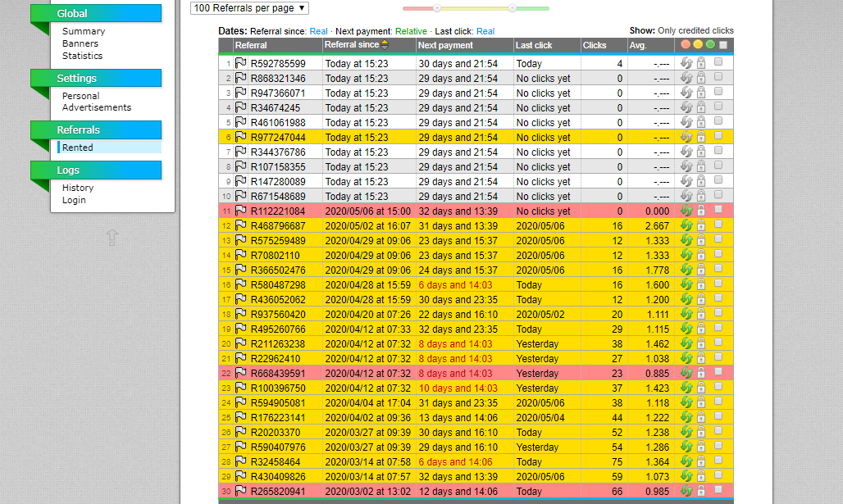Click Only credited clicks show option

point(695,30)
